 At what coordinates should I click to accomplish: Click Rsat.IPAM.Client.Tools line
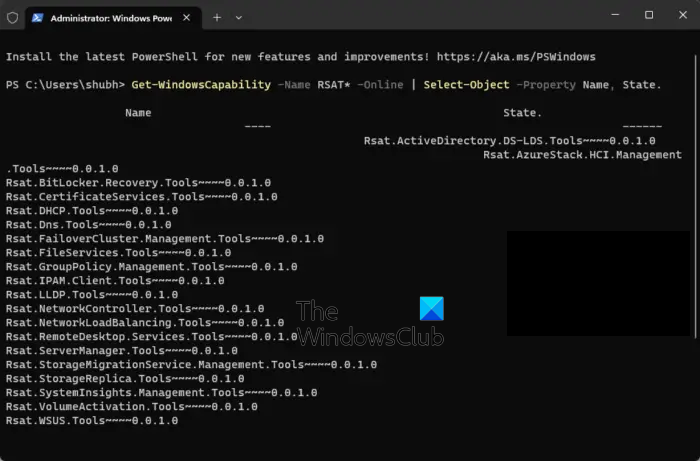[115, 281]
